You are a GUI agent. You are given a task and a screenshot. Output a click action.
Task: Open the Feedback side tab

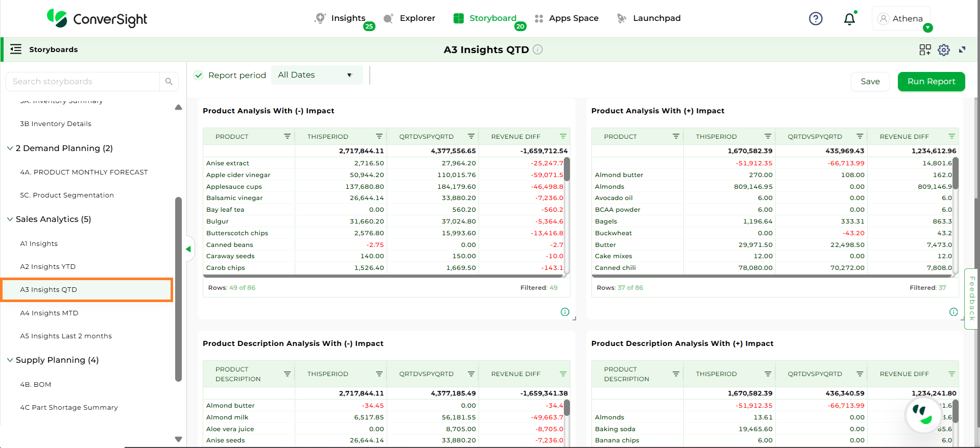pos(971,299)
